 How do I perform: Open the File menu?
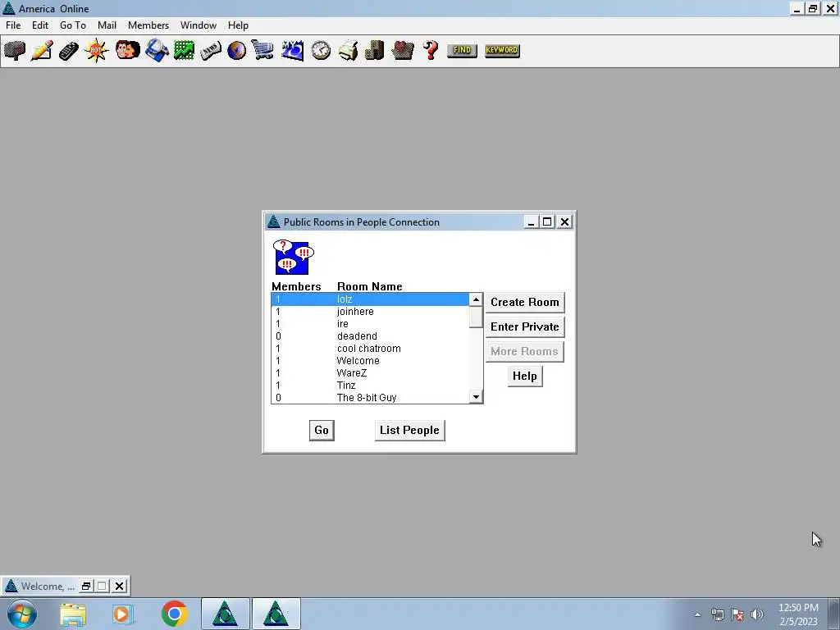pos(13,25)
